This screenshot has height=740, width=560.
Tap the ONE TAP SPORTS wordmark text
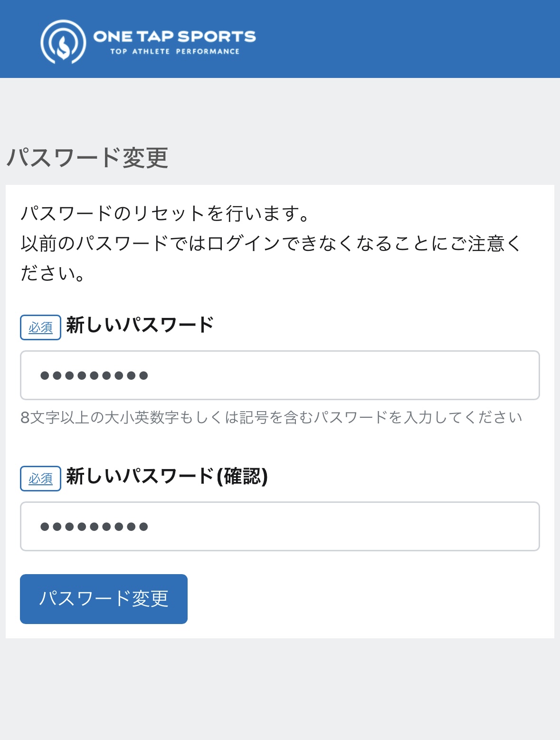tap(174, 37)
